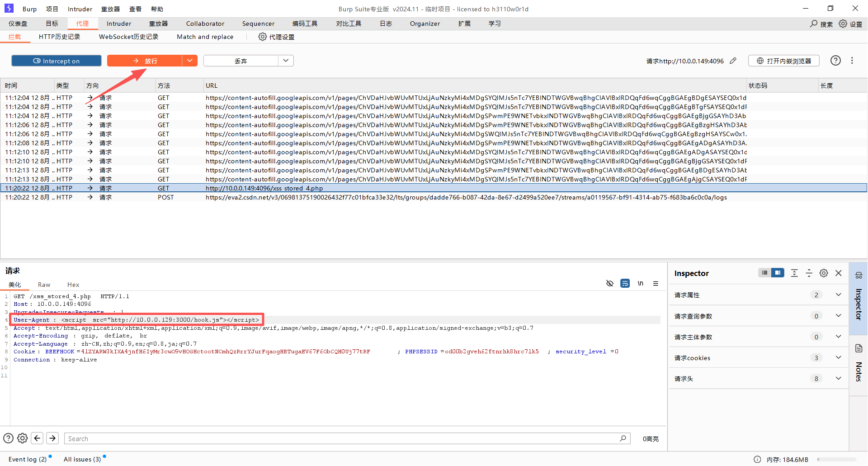The height and width of the screenshot is (466, 868).
Task: Switch request view to Hex
Action: pos(73,285)
